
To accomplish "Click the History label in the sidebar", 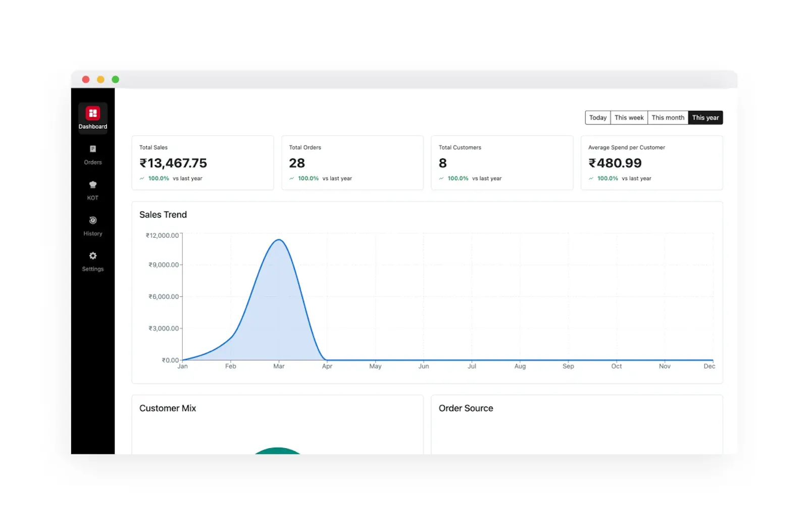I will tap(93, 234).
